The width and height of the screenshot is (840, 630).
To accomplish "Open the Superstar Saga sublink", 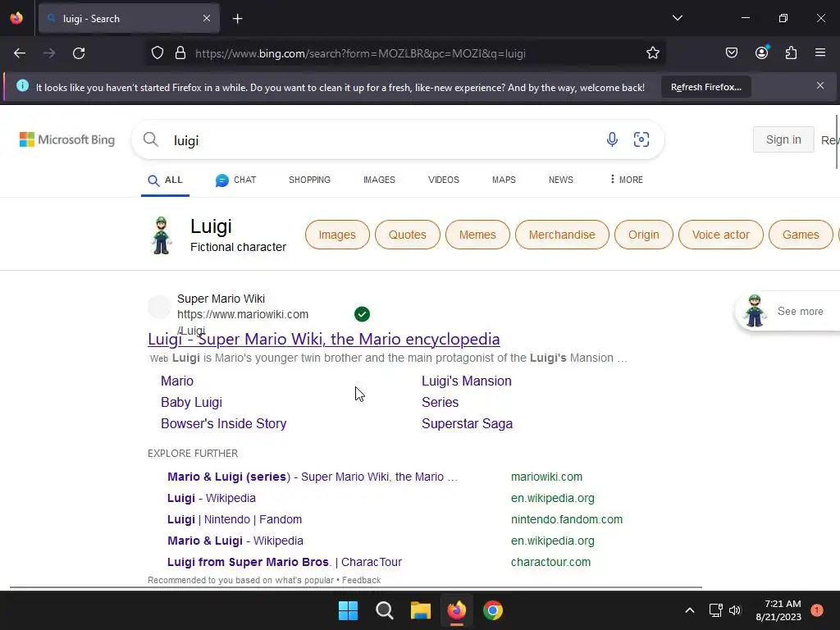I will [x=467, y=424].
